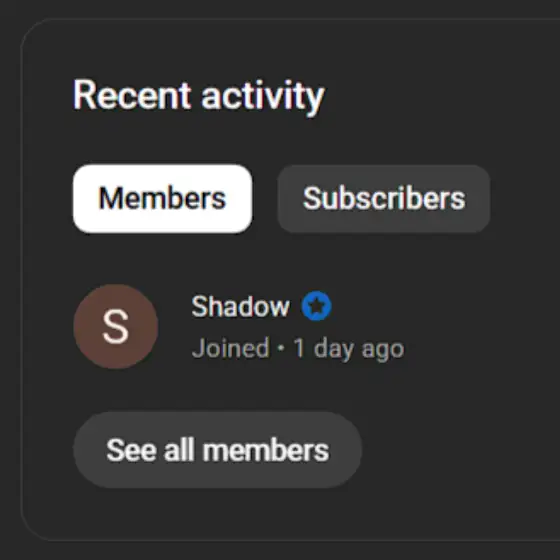The height and width of the screenshot is (560, 560).
Task: Click the letter S inside the avatar
Action: point(115,326)
